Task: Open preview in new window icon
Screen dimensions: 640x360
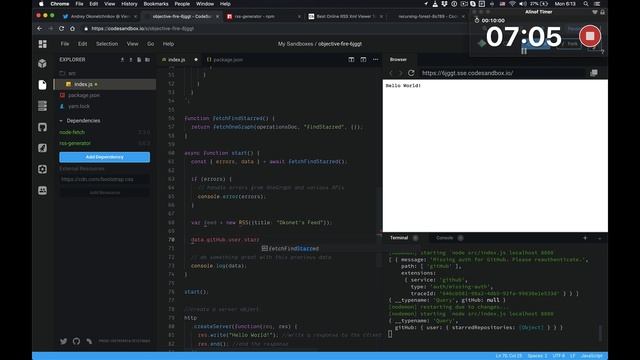Action: [x=594, y=73]
